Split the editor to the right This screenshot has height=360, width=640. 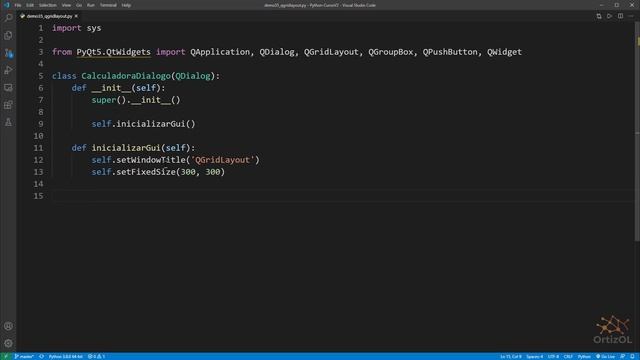click(x=620, y=16)
